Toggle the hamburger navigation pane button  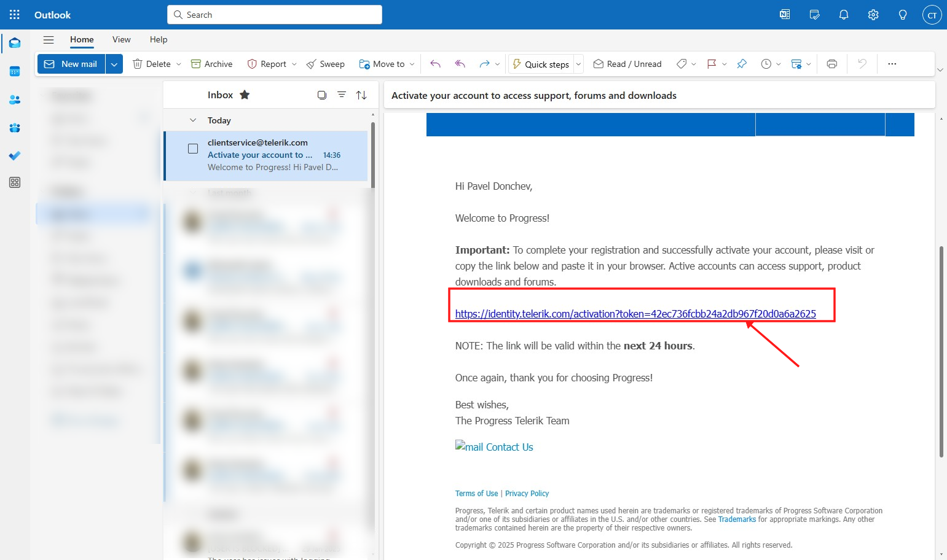[x=49, y=40]
